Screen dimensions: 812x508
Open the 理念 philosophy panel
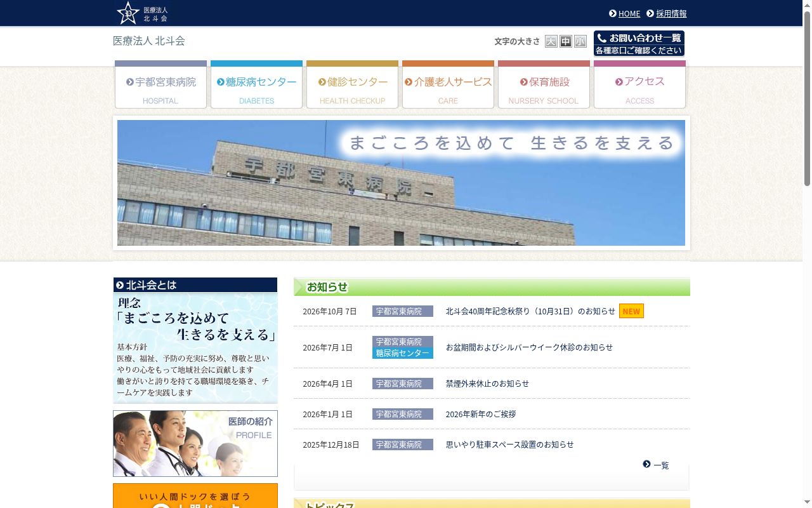(x=195, y=348)
